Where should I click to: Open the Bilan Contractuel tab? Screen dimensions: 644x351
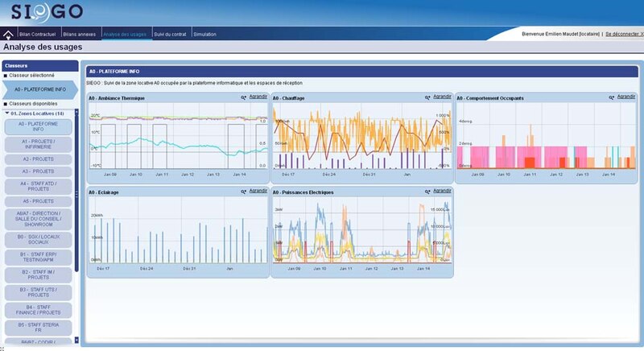pyautogui.click(x=35, y=35)
